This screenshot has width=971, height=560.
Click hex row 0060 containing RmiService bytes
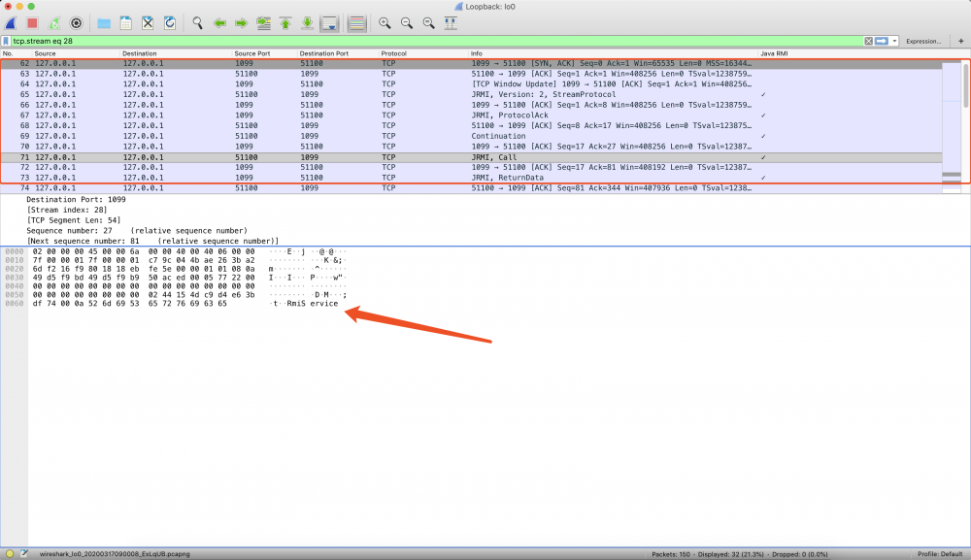coord(130,304)
